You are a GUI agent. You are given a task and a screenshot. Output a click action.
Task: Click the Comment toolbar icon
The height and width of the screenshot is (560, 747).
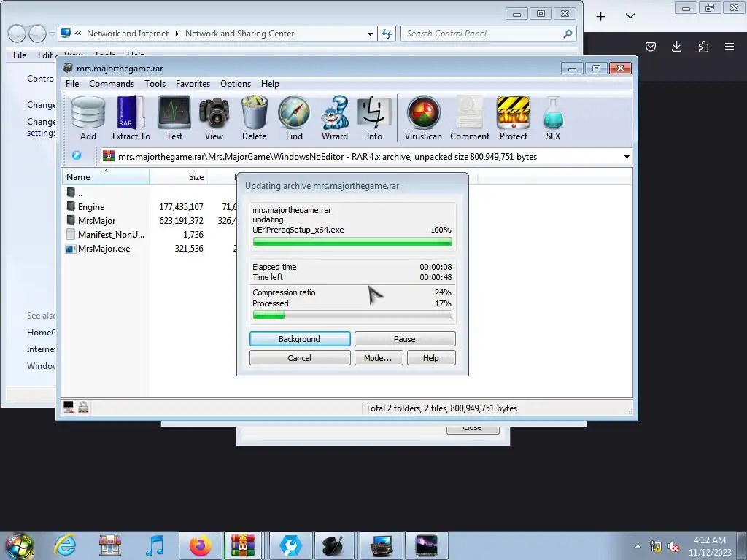click(470, 118)
